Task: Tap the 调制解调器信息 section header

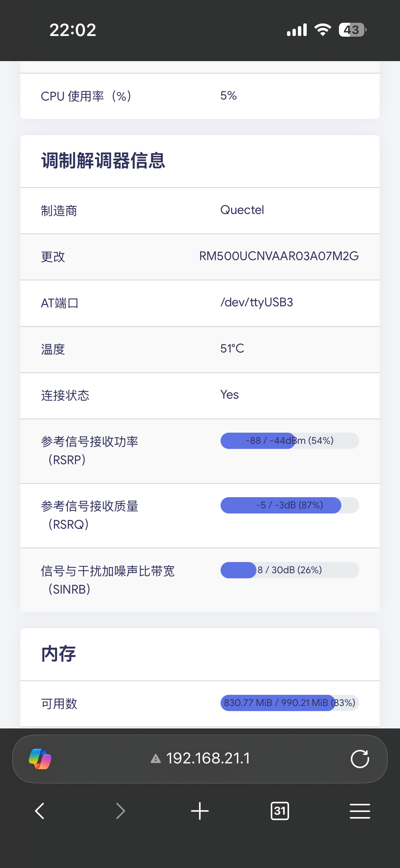Action: (x=103, y=161)
